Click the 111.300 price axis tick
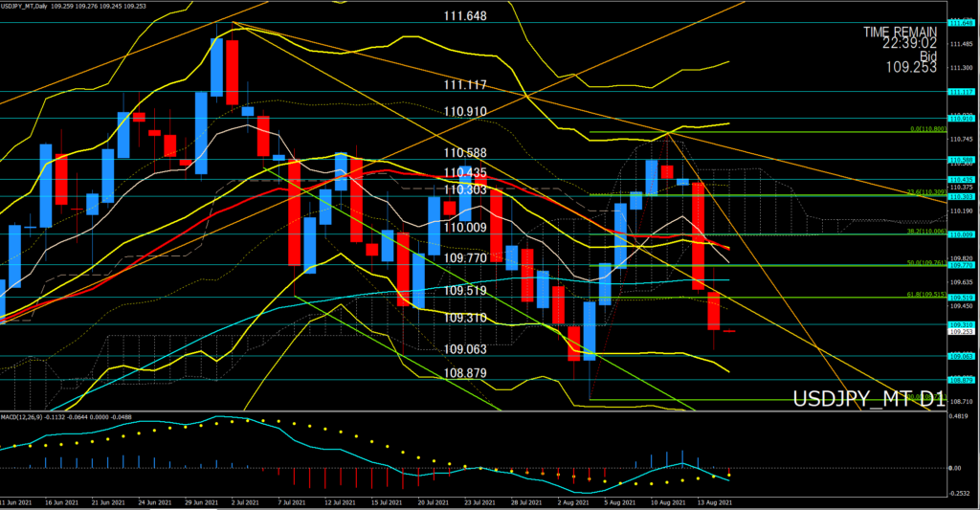 (961, 68)
